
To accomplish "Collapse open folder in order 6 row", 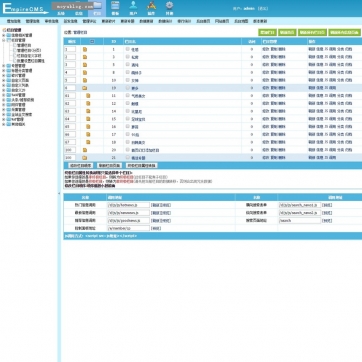I will click(85, 88).
